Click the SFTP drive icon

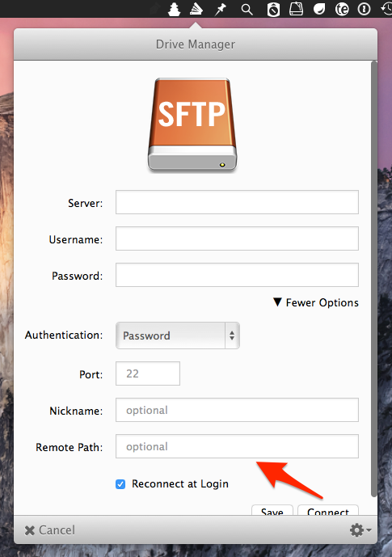pos(192,125)
